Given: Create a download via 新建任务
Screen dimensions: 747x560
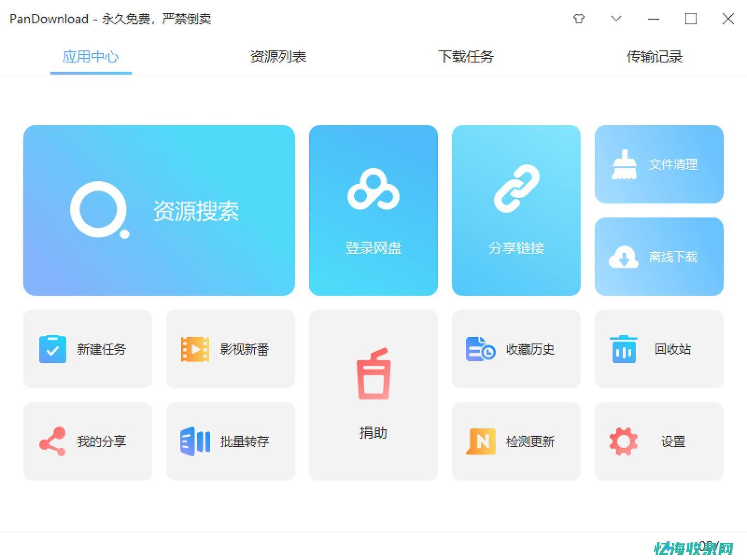Looking at the screenshot, I should coord(87,349).
